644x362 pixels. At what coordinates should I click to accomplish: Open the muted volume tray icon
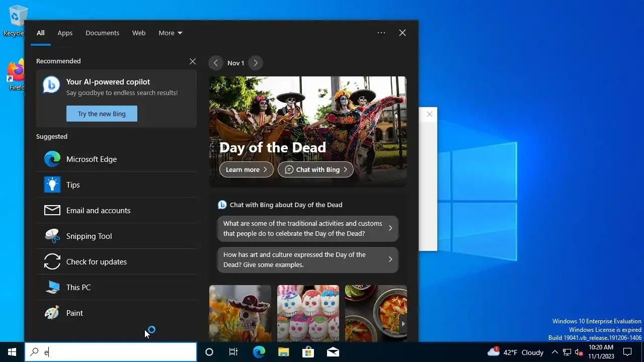tap(579, 352)
